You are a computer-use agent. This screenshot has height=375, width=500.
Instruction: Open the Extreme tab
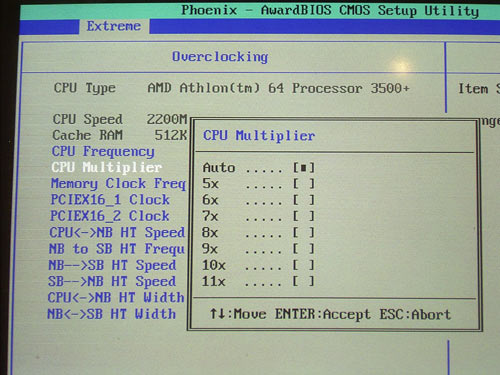[114, 26]
